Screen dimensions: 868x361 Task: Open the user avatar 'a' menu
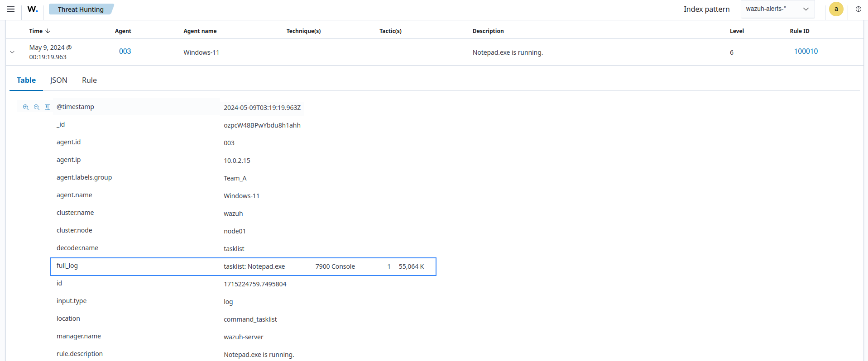coord(836,9)
